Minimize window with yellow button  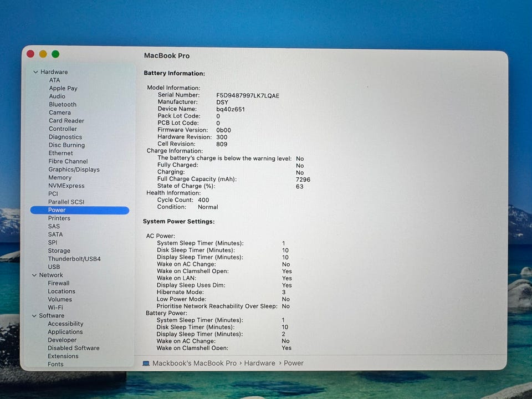tap(43, 54)
